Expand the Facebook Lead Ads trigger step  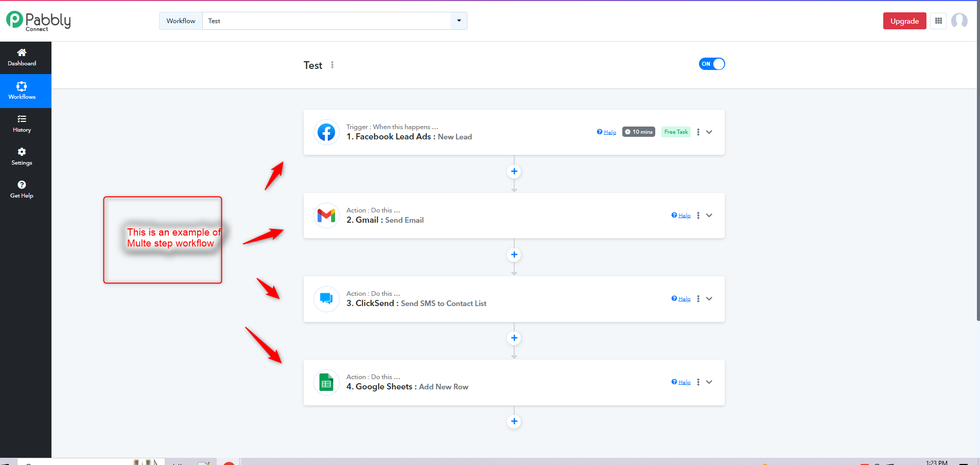tap(709, 132)
